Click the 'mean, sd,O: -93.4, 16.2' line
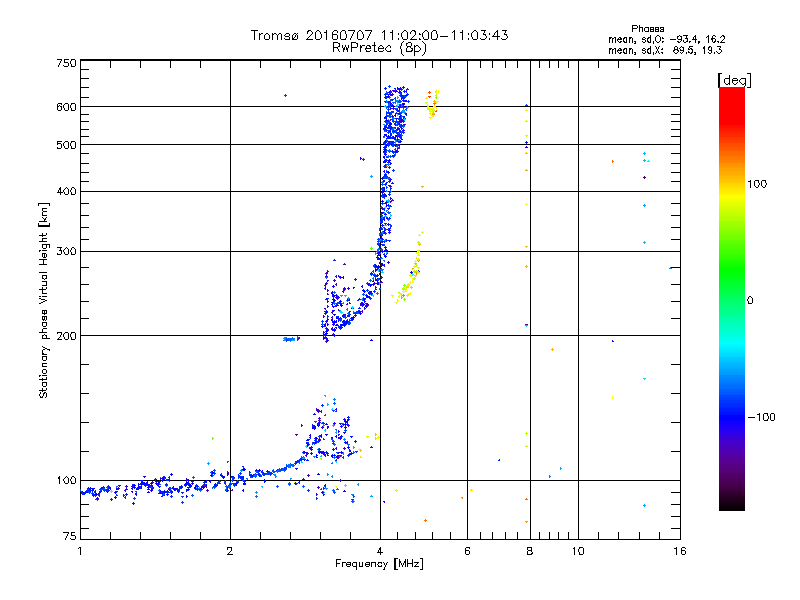This screenshot has width=800, height=600. coord(666,39)
